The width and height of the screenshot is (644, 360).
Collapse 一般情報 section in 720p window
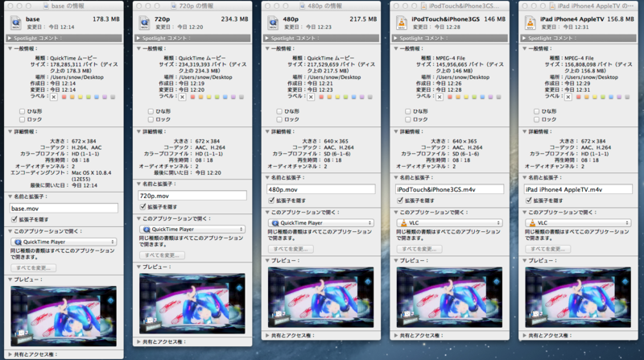[138, 48]
